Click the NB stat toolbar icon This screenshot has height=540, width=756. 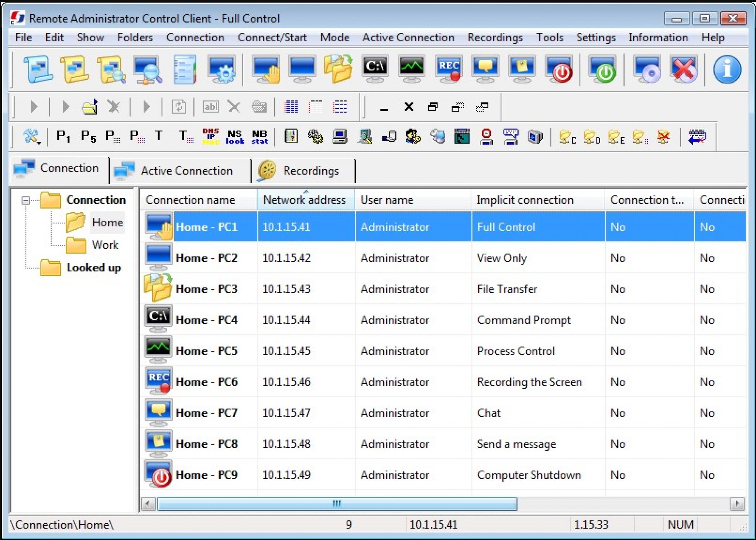click(x=260, y=137)
